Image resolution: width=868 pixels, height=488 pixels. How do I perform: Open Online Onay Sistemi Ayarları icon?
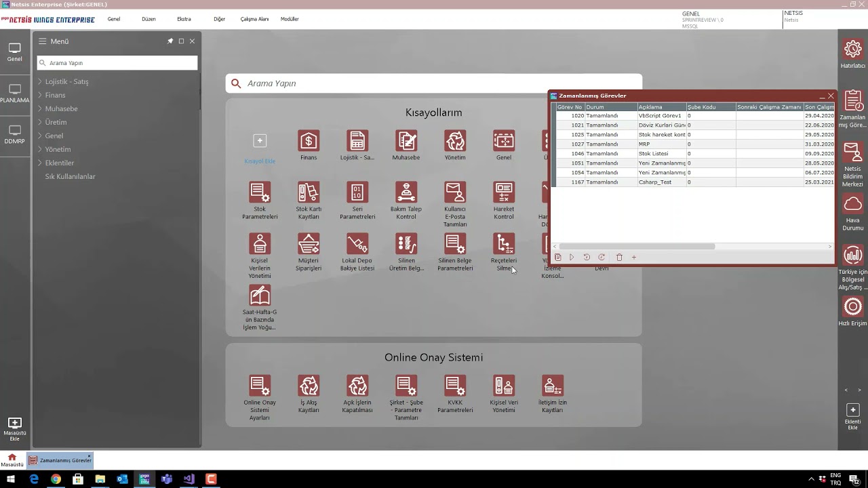click(x=260, y=386)
